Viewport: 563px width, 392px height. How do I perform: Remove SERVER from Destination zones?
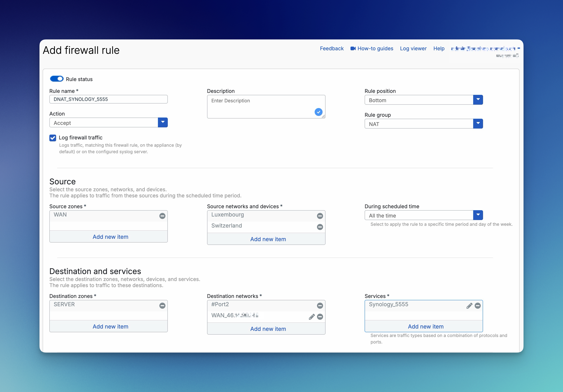[x=162, y=305]
